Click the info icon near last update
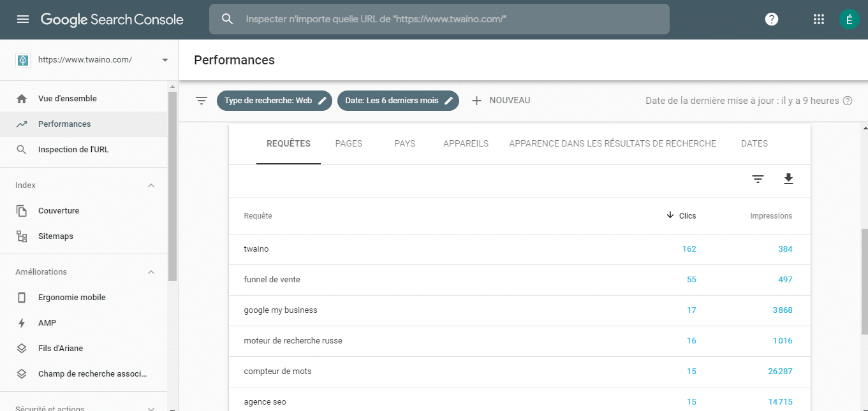 pos(848,101)
